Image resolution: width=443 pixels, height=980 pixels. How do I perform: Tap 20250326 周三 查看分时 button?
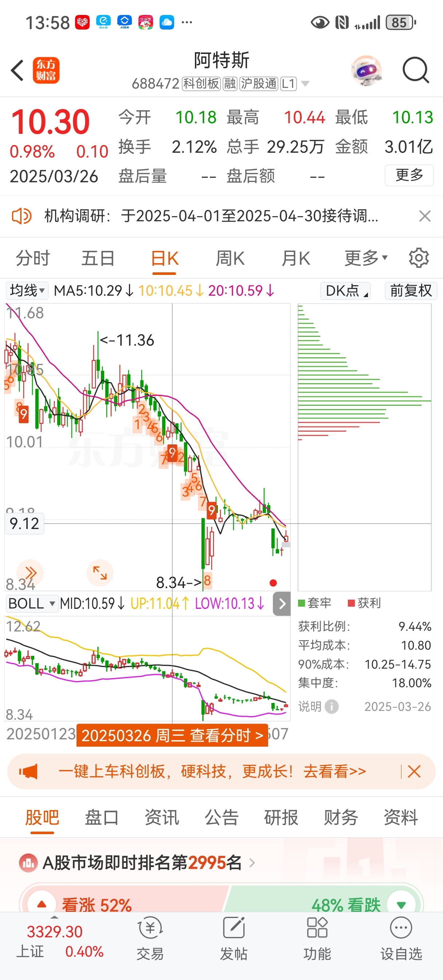pos(172,735)
